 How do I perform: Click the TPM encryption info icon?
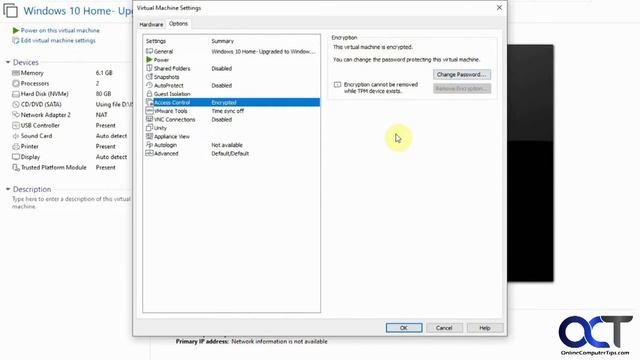(337, 85)
